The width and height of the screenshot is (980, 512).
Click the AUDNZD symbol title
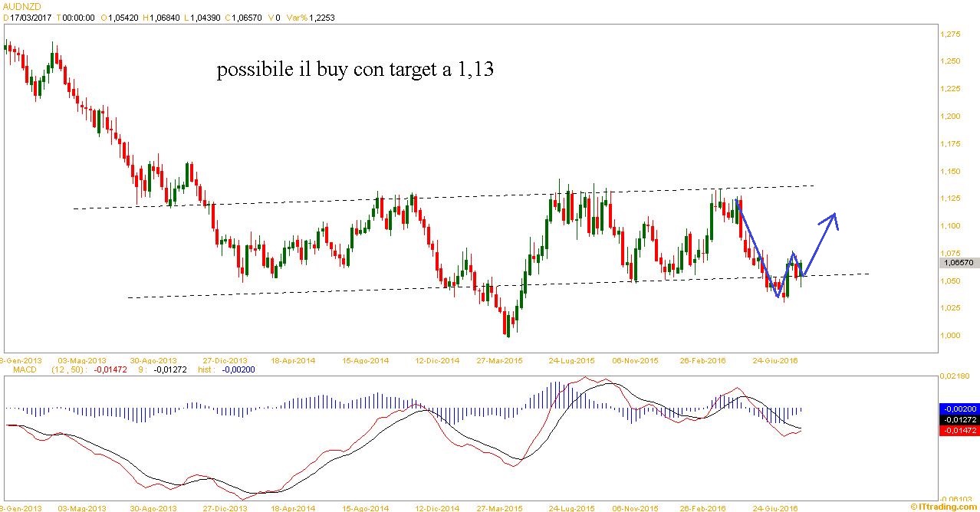click(21, 5)
